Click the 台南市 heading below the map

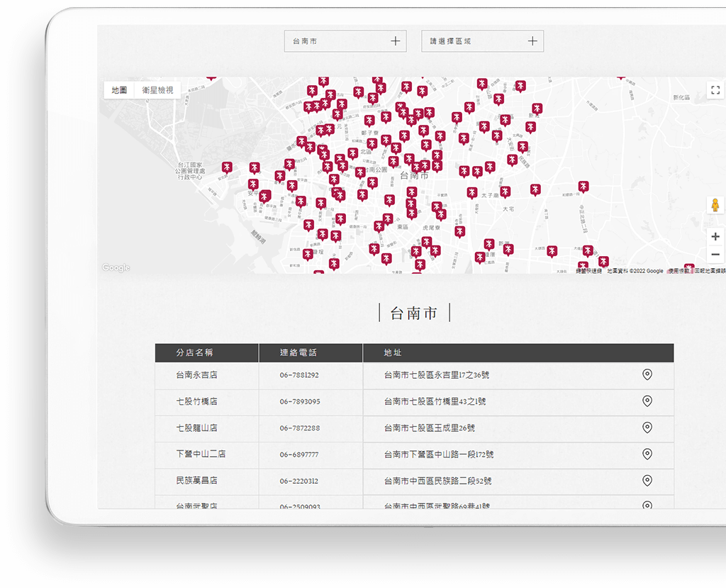coord(414,314)
